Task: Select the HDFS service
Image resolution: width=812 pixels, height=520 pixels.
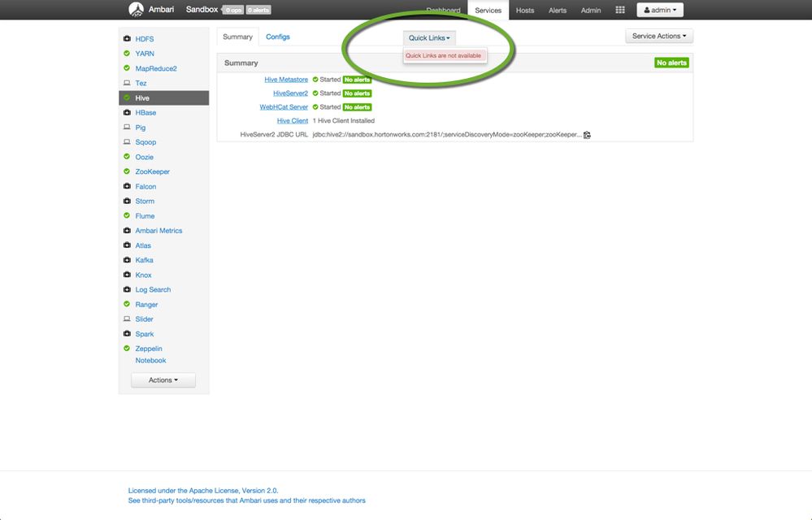Action: coord(145,39)
